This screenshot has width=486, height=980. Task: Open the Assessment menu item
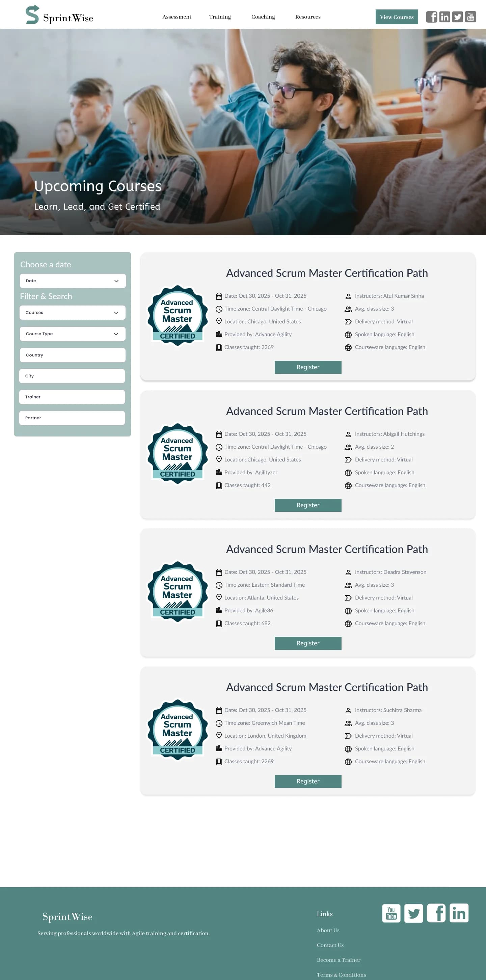pos(177,17)
